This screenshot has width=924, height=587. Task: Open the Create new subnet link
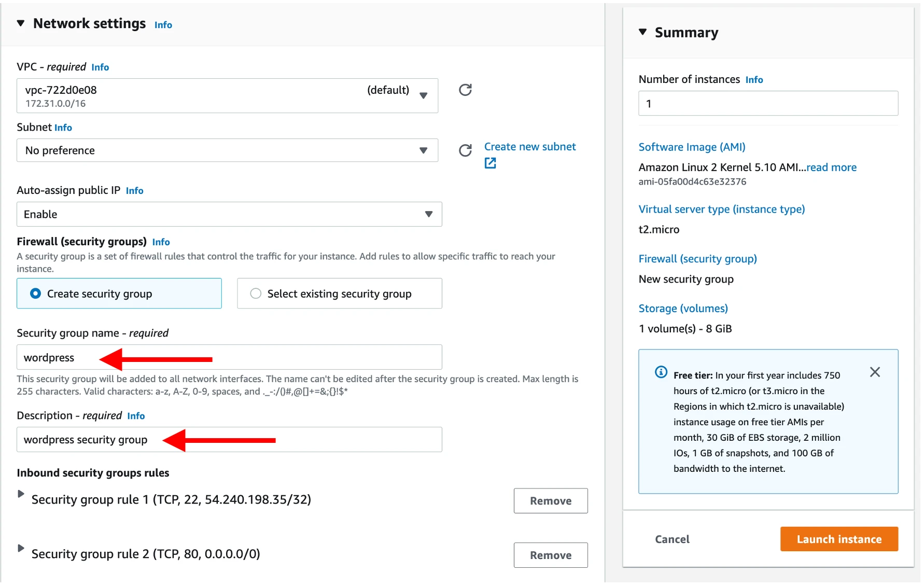tap(530, 147)
